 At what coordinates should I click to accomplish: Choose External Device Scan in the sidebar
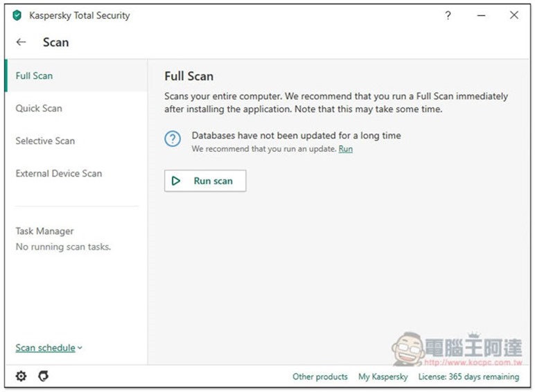coord(59,173)
